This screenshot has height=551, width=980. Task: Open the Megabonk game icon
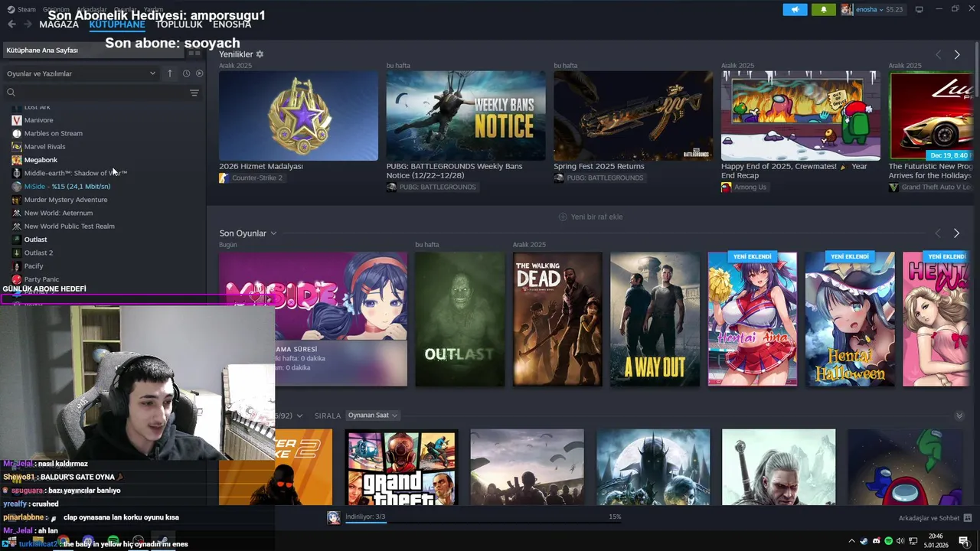[x=17, y=160]
